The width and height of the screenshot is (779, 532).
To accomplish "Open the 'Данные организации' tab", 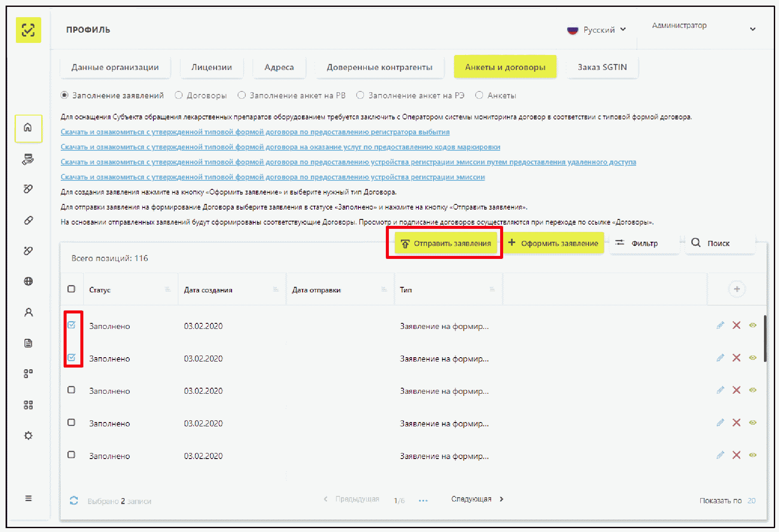I will click(x=115, y=67).
